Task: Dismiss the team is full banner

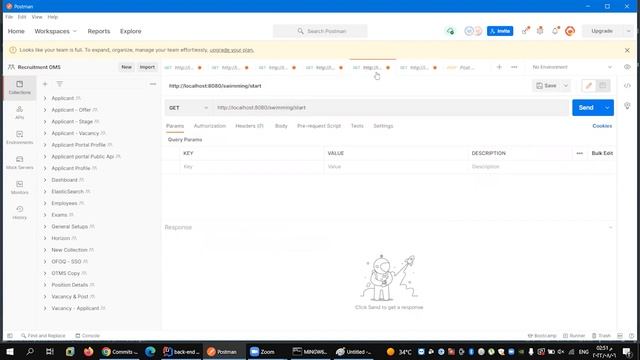Action: coord(627,50)
